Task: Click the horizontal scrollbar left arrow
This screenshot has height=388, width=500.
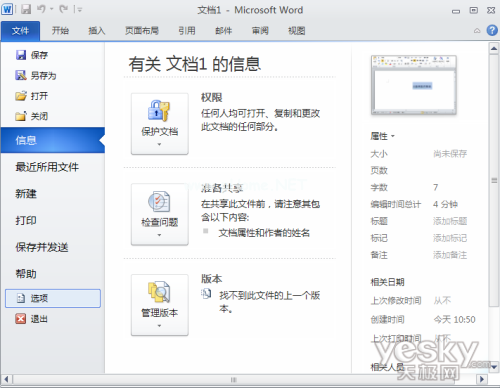Action: (x=6, y=379)
